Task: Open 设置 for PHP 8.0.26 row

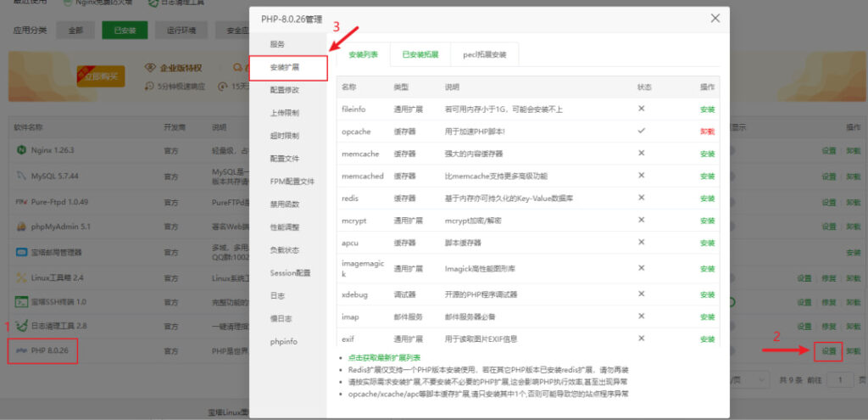Action: point(829,351)
